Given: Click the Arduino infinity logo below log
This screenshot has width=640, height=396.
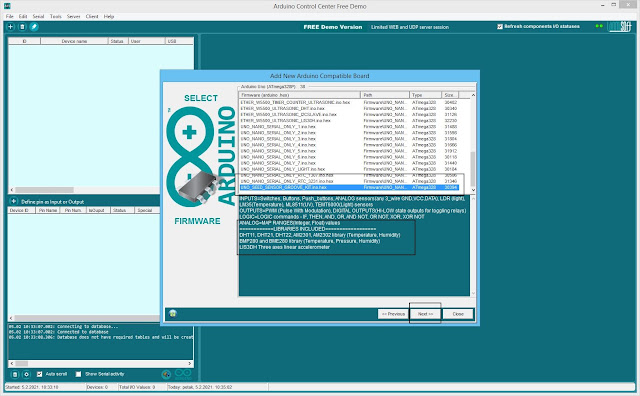Looking at the screenshot, I should tap(183, 374).
